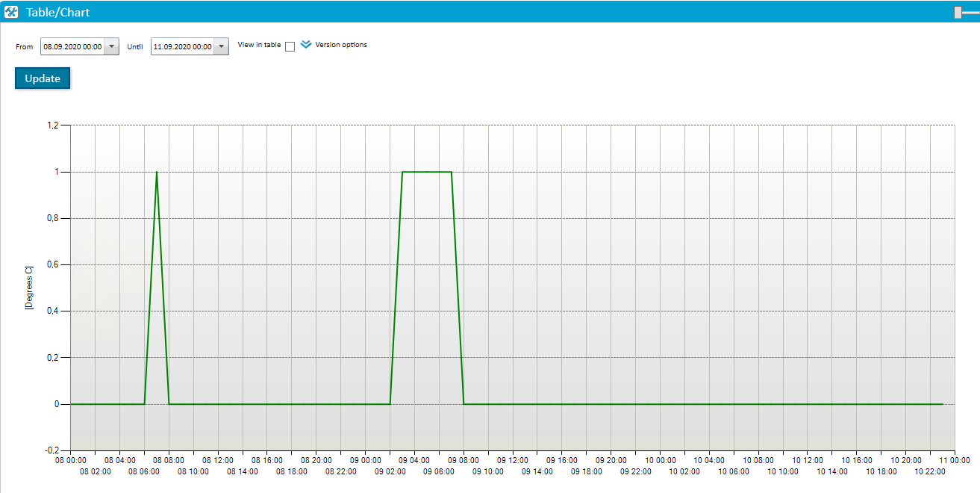Screen dimensions: 980x493
Task: Open the From date dropdown arrow
Action: click(111, 46)
